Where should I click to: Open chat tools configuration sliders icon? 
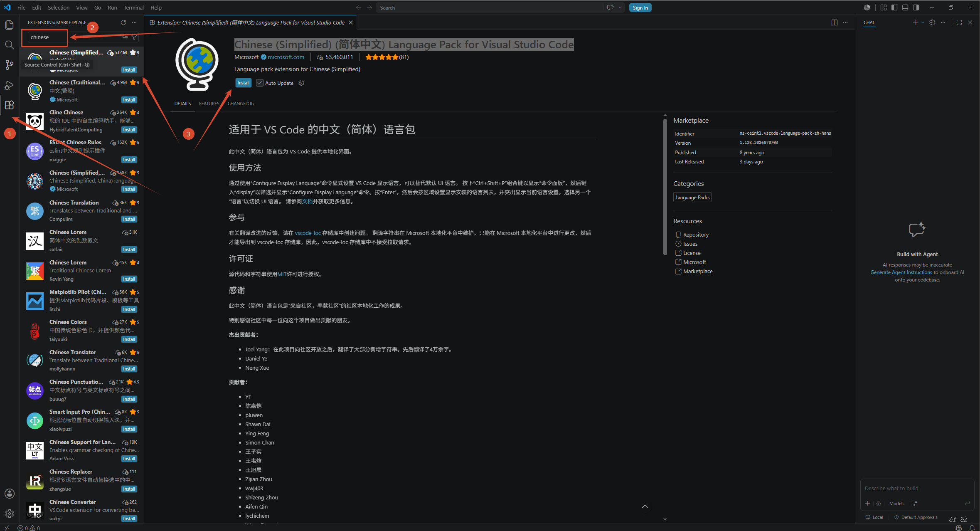(915, 503)
